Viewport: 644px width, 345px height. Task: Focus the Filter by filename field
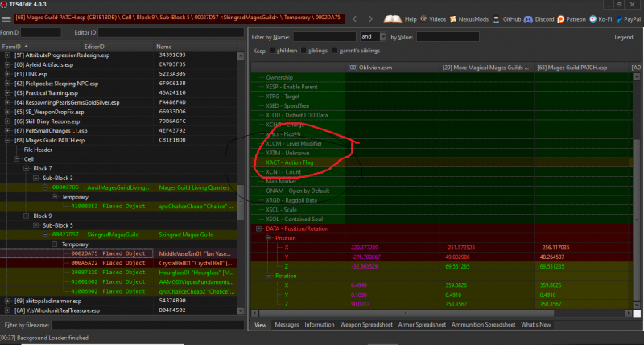coord(147,325)
